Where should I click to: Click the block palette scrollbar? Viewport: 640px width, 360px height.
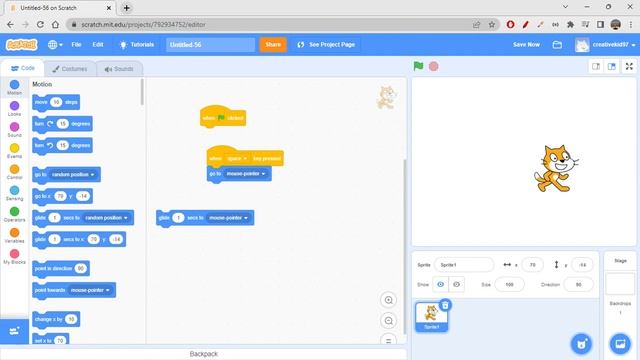(x=142, y=92)
